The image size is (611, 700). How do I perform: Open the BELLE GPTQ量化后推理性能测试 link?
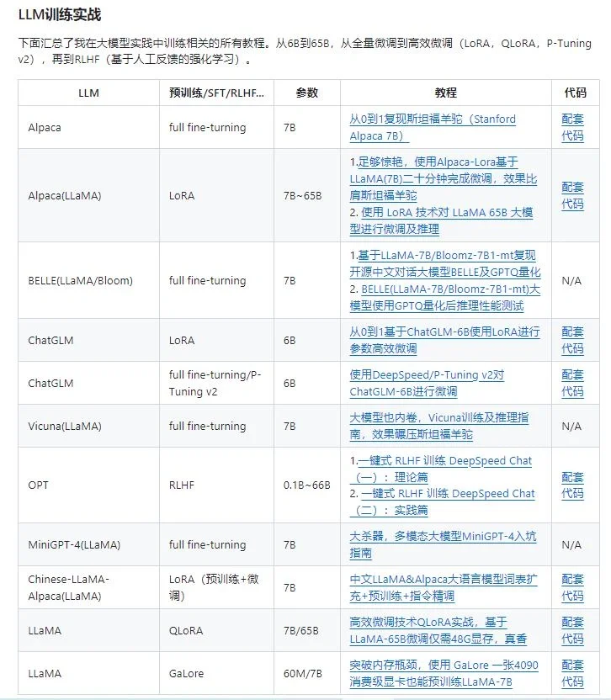tap(445, 297)
